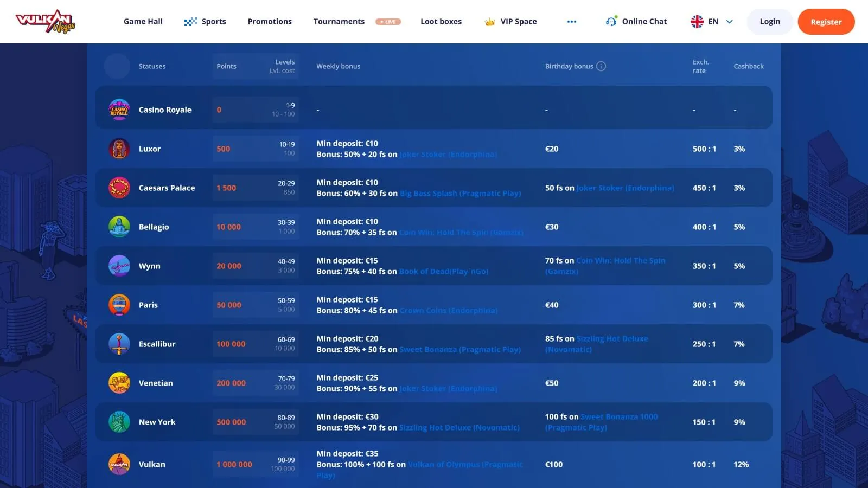Click the New York liberty icon
Viewport: 868px width, 488px height.
[119, 422]
